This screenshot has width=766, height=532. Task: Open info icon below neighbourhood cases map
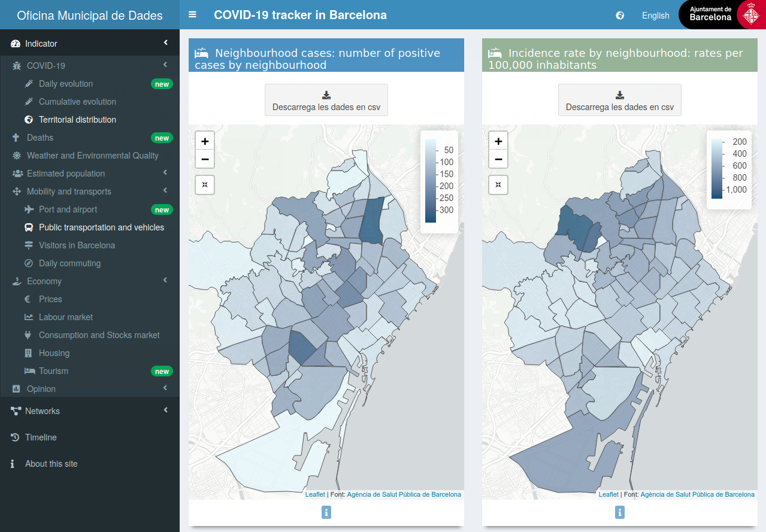click(x=326, y=512)
